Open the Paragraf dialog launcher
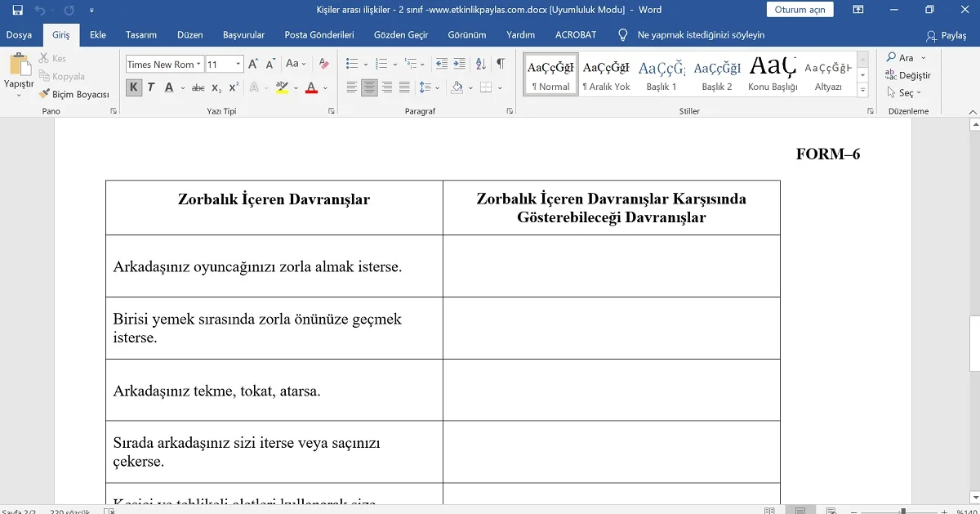 pyautogui.click(x=510, y=111)
